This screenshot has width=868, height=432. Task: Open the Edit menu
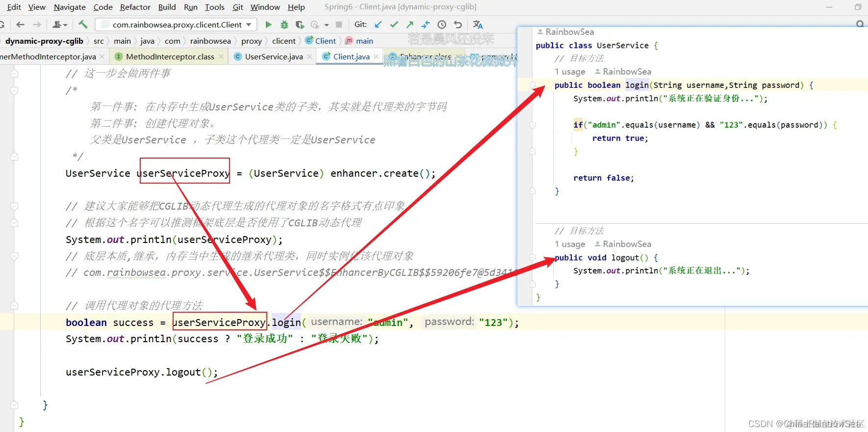pyautogui.click(x=14, y=7)
